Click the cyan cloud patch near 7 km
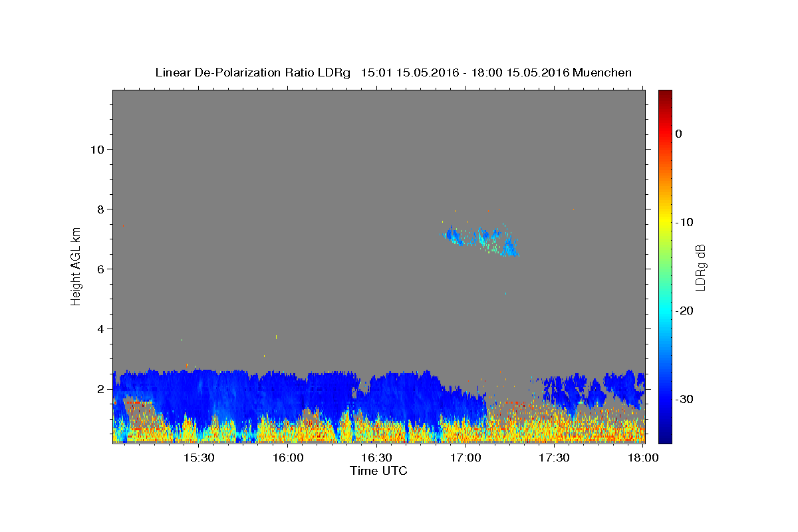The width and height of the screenshot is (798, 532). tap(482, 240)
